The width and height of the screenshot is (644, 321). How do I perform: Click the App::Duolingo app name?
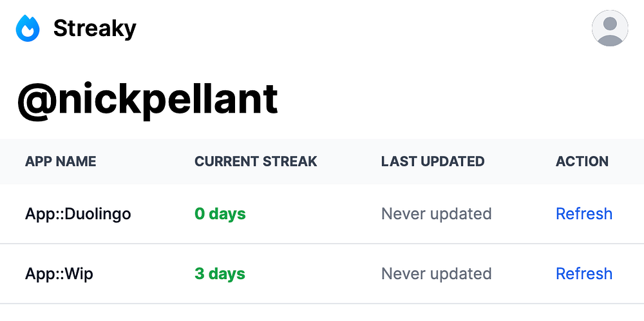[x=78, y=213]
